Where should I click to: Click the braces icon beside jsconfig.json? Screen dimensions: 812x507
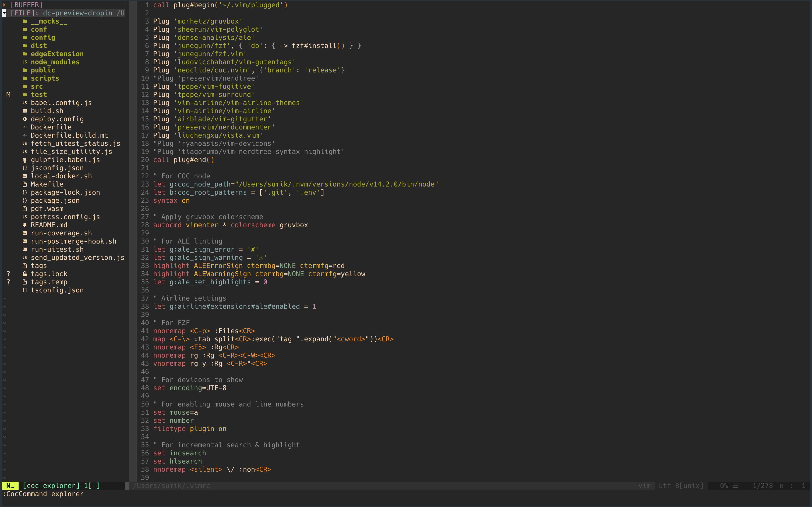(x=25, y=168)
